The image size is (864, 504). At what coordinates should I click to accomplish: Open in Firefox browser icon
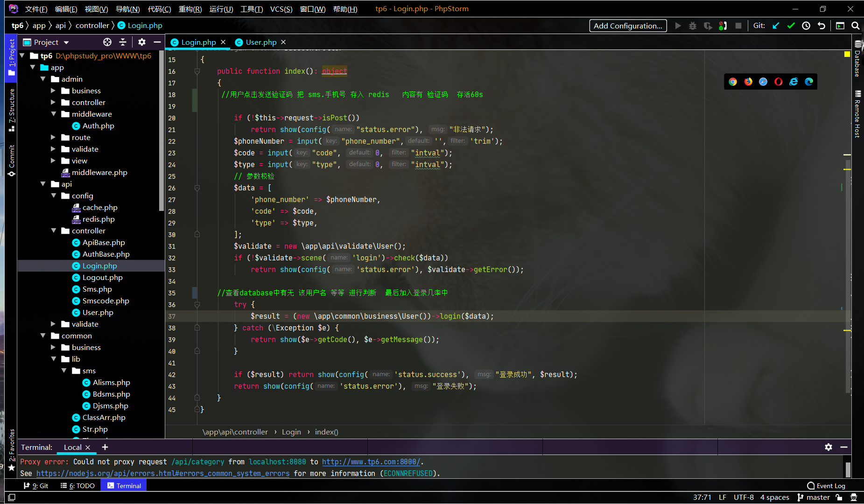[x=748, y=82]
